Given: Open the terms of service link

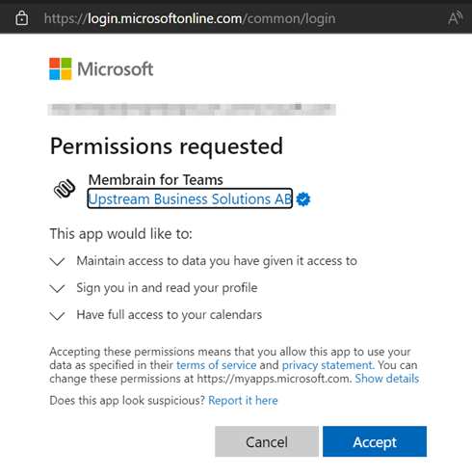Looking at the screenshot, I should 217,365.
